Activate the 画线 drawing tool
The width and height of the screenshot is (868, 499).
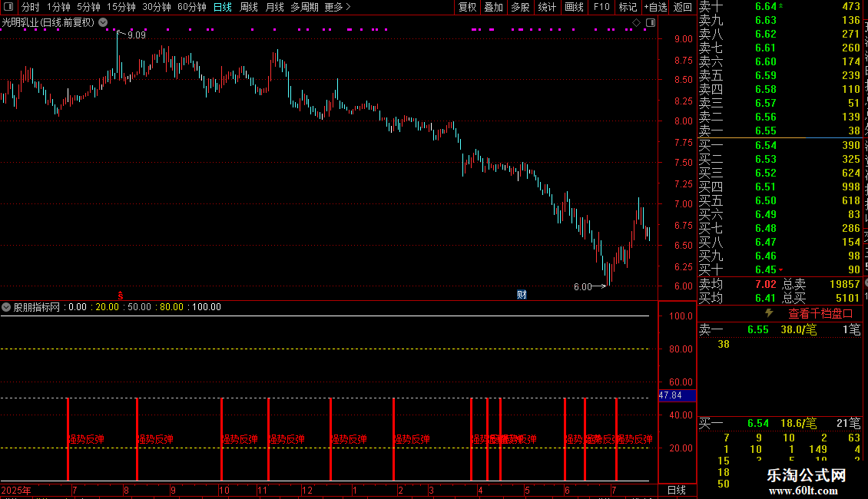coord(574,7)
